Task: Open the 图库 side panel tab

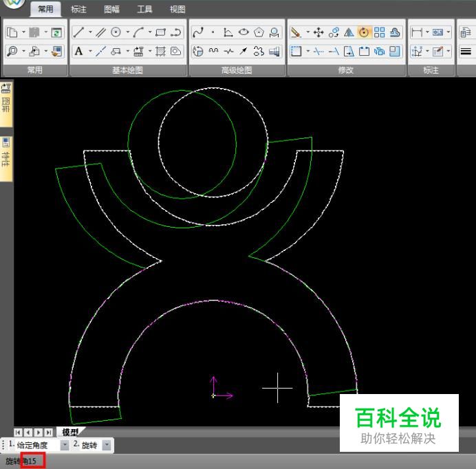Action: tap(6, 104)
